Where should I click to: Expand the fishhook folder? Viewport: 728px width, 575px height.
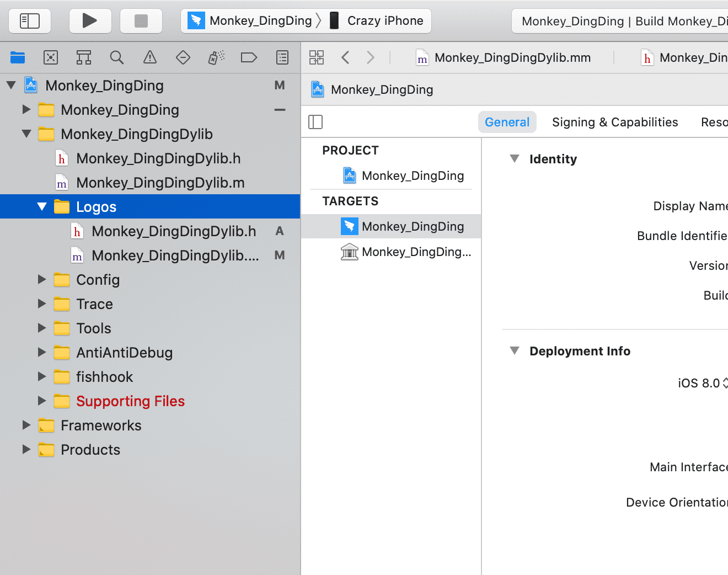coord(42,377)
